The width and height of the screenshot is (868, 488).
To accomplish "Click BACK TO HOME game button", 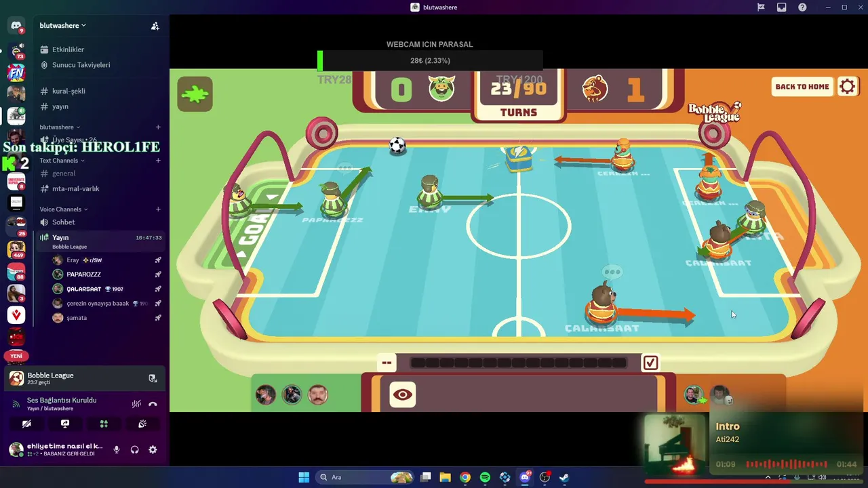I will pyautogui.click(x=802, y=87).
